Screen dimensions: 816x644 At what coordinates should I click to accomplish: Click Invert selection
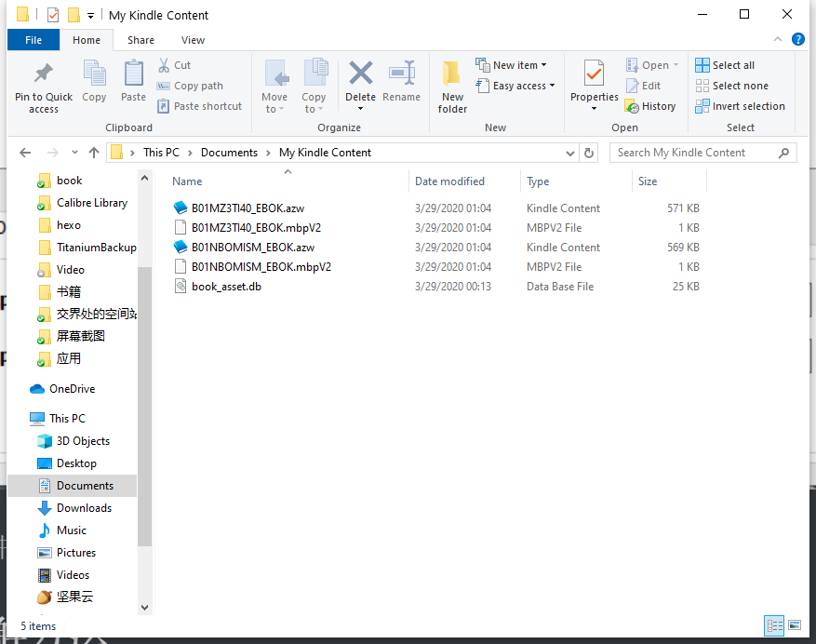click(x=740, y=106)
